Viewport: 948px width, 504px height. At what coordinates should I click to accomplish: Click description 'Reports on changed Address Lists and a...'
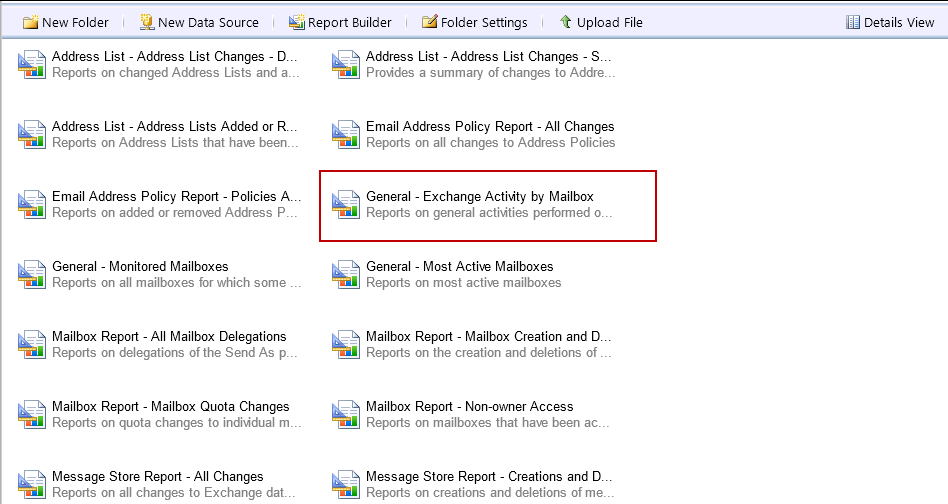click(x=175, y=73)
